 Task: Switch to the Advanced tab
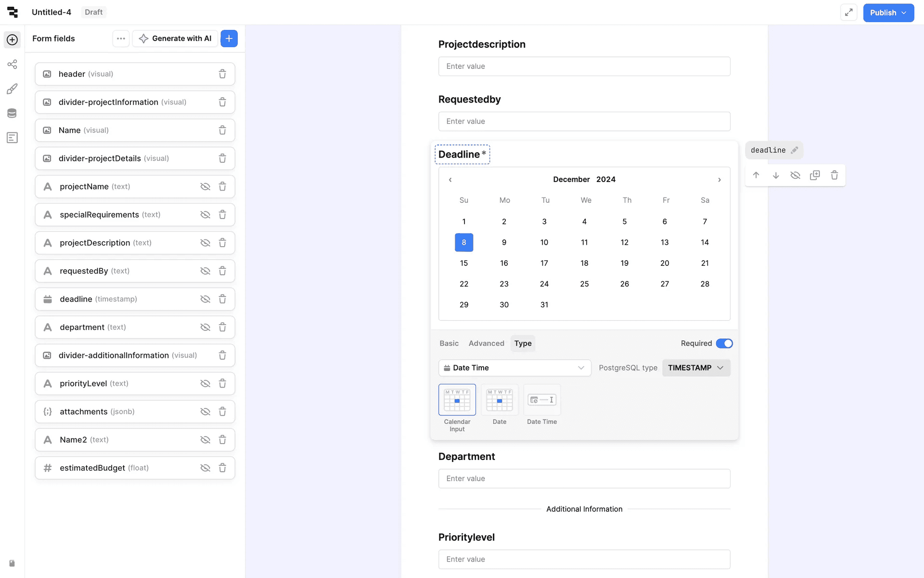[486, 343]
